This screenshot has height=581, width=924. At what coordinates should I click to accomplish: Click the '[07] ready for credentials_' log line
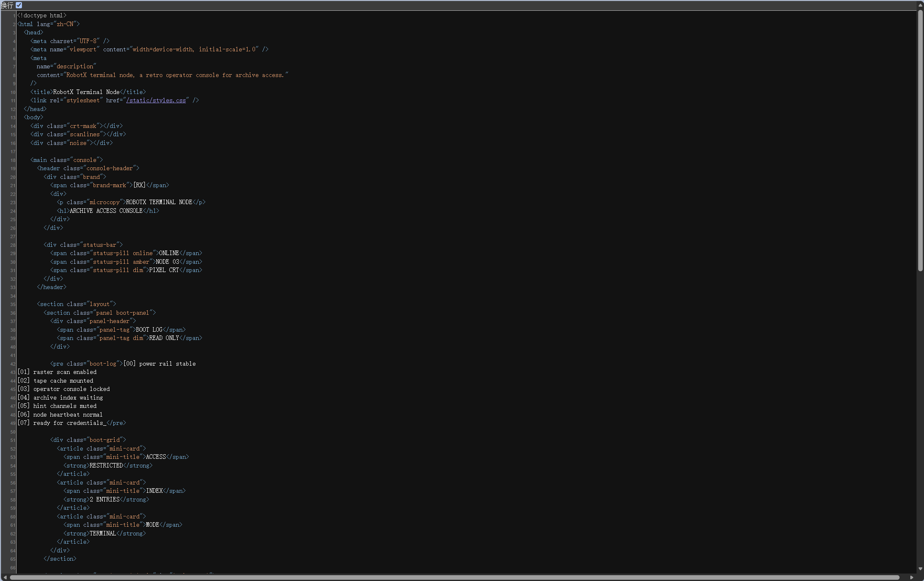pyautogui.click(x=62, y=423)
